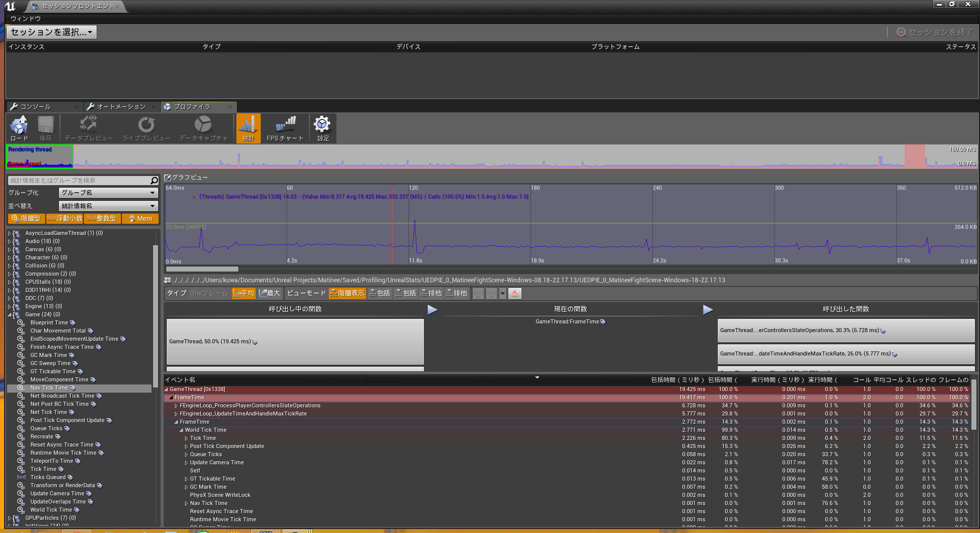Image resolution: width=980 pixels, height=533 pixels.
Task: Click the graph view horizontal scrollbar thumb
Action: (202, 269)
